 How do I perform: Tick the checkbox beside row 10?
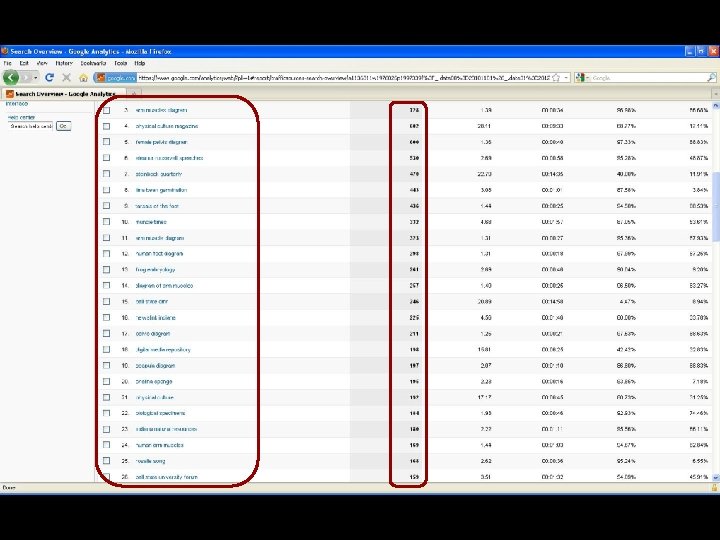click(x=107, y=222)
